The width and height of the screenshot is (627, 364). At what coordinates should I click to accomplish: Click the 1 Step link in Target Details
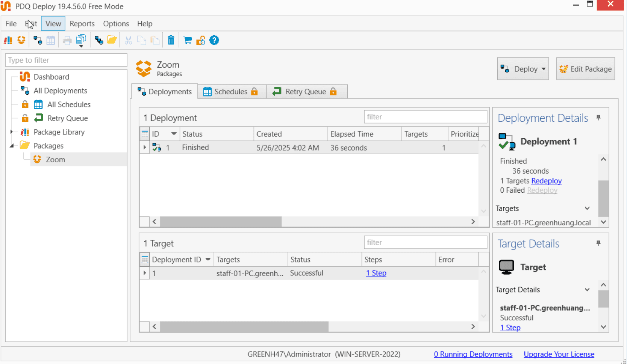click(x=510, y=328)
